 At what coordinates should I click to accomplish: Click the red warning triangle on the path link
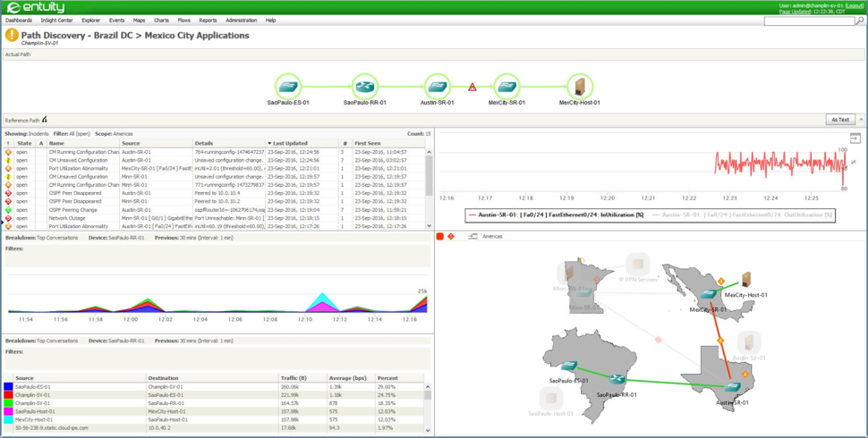(x=472, y=87)
